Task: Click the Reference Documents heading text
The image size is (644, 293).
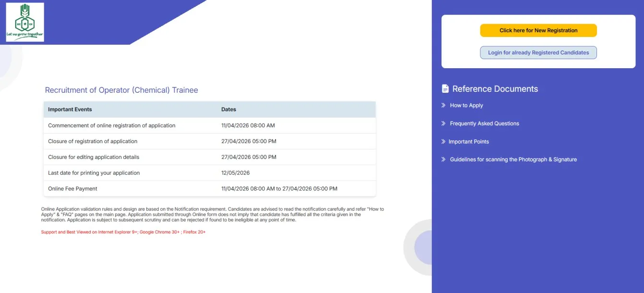Action: click(x=495, y=89)
